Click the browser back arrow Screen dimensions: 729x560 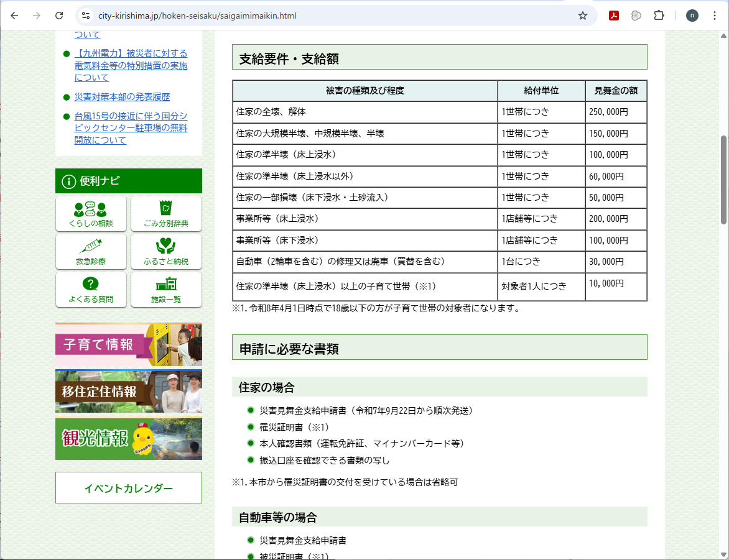pos(14,16)
